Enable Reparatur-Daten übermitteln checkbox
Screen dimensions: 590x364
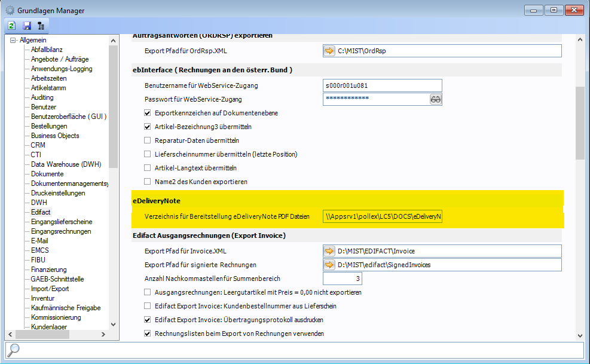(148, 140)
